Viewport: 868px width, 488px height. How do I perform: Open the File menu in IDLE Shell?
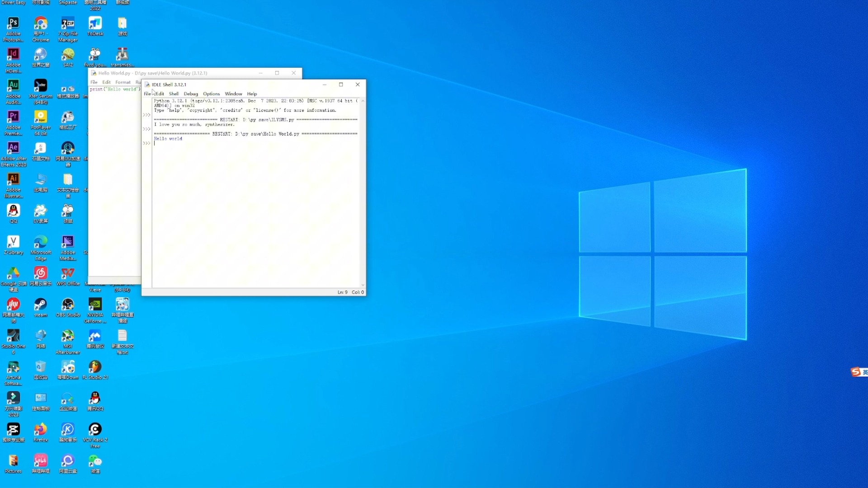click(147, 94)
